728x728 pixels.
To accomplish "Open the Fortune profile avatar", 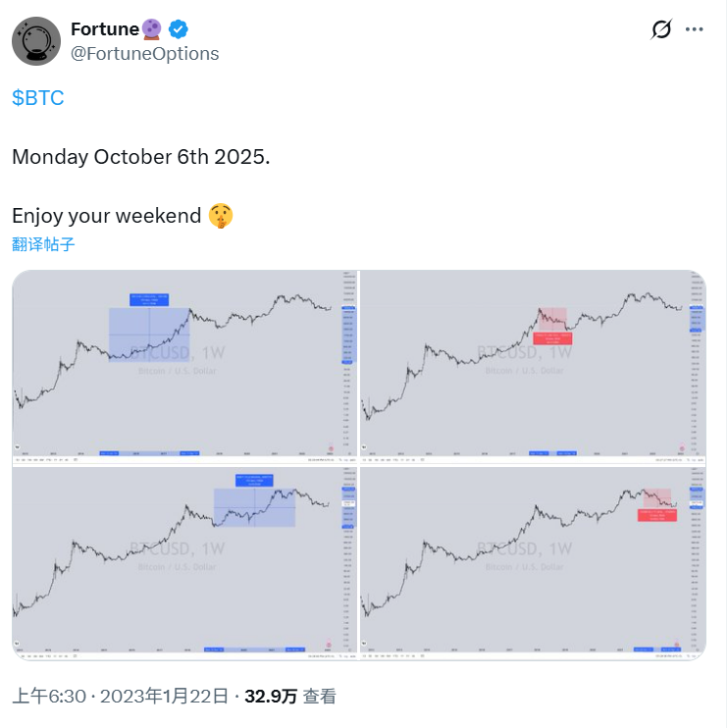I will 37,41.
